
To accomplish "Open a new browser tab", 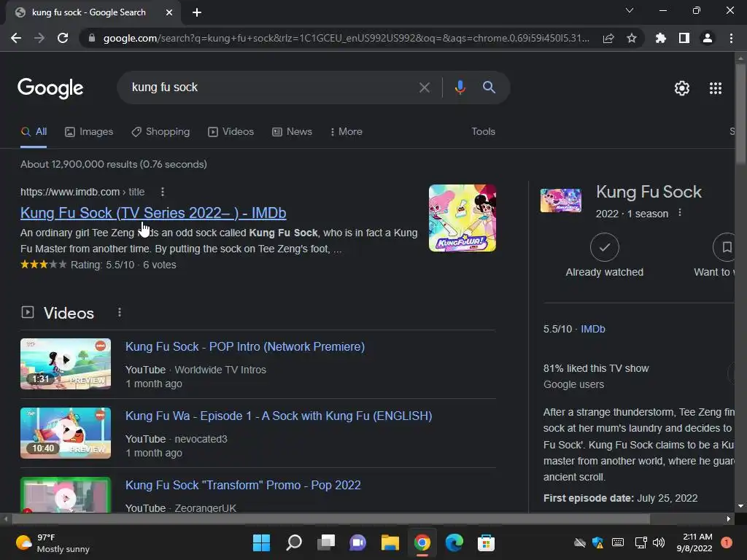I will coord(197,12).
